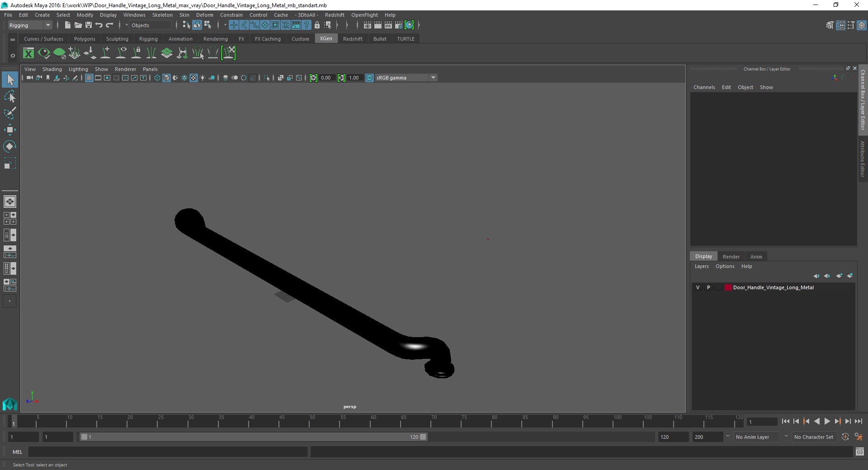Click the playback range slider bar
The height and width of the screenshot is (470, 868).
(x=253, y=437)
